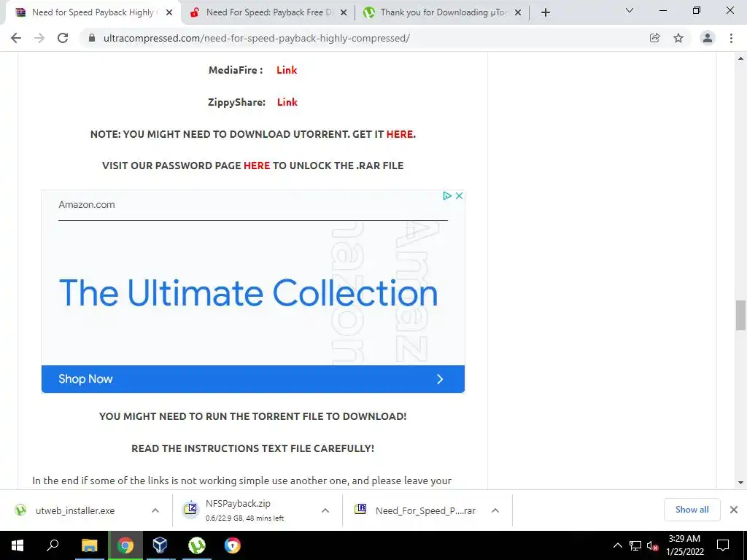Open File Explorer from taskbar
747x560 pixels.
click(89, 545)
